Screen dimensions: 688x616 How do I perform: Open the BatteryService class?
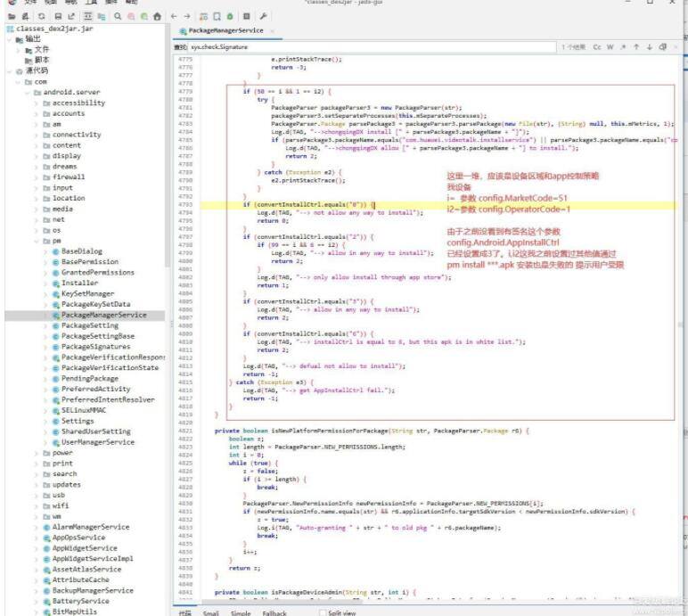[x=77, y=602]
